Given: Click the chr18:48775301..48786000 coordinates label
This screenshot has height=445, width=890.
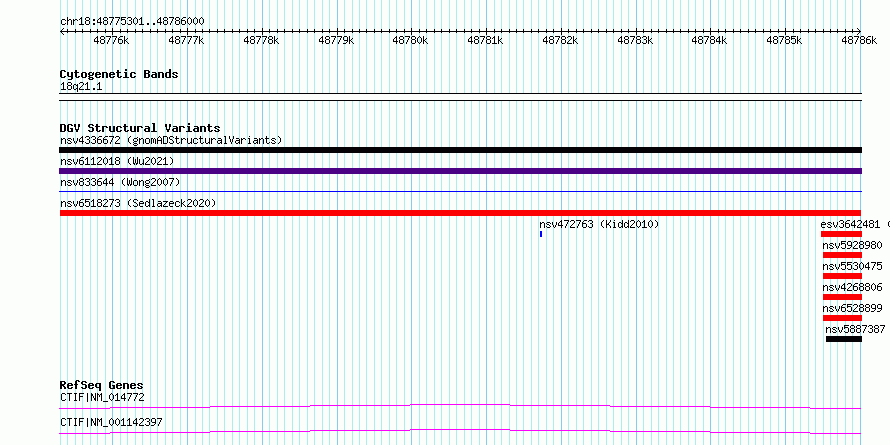Looking at the screenshot, I should point(132,21).
